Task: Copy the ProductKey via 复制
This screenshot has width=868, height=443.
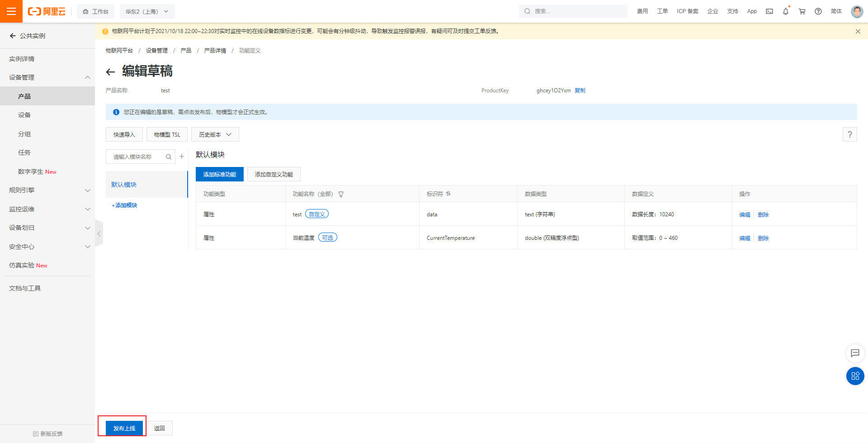Action: point(580,91)
